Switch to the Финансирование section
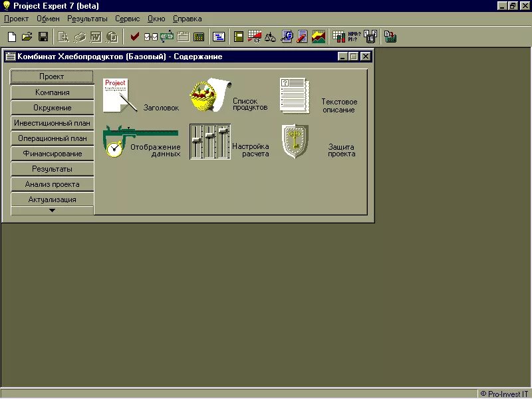Image resolution: width=532 pixels, height=399 pixels. coord(53,154)
